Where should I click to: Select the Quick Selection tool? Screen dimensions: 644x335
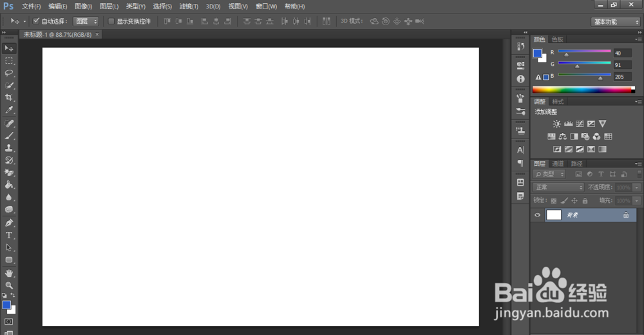tap(8, 86)
